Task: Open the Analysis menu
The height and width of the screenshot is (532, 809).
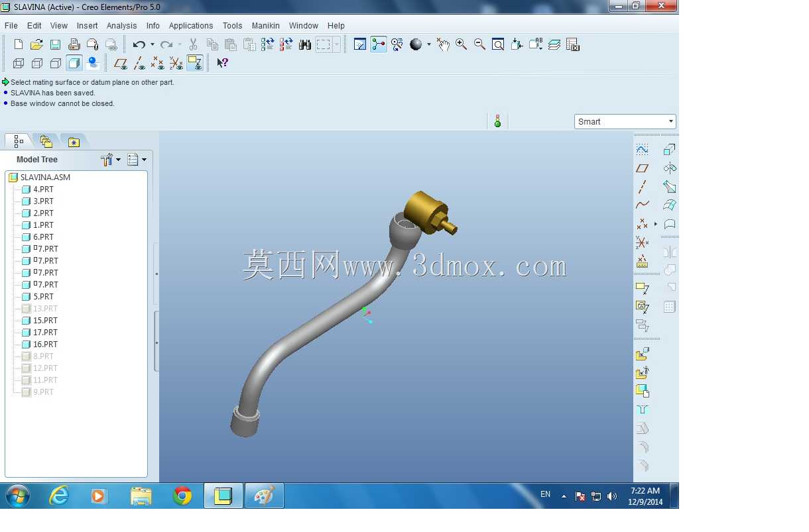Action: tap(121, 26)
